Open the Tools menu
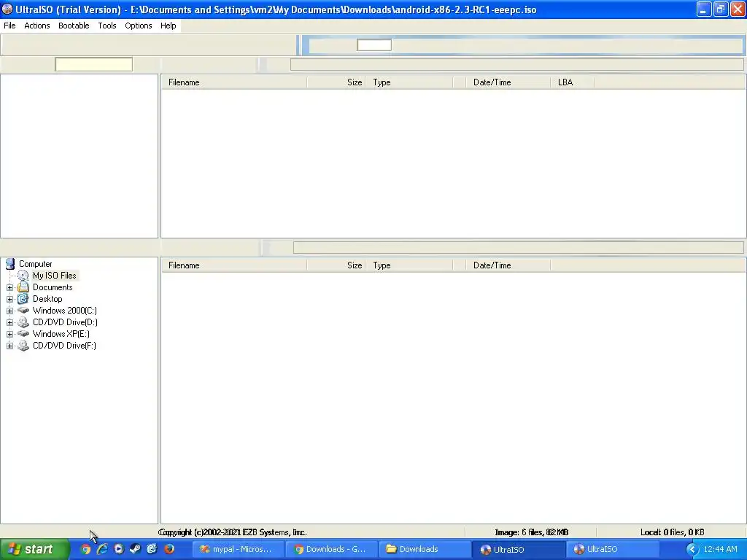This screenshot has width=747, height=560. click(x=107, y=26)
